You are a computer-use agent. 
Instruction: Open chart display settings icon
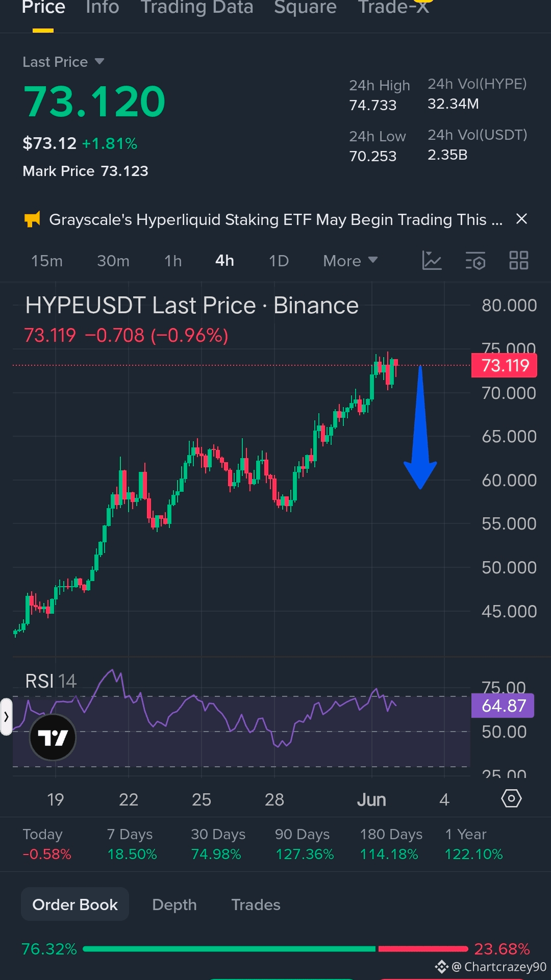475,261
